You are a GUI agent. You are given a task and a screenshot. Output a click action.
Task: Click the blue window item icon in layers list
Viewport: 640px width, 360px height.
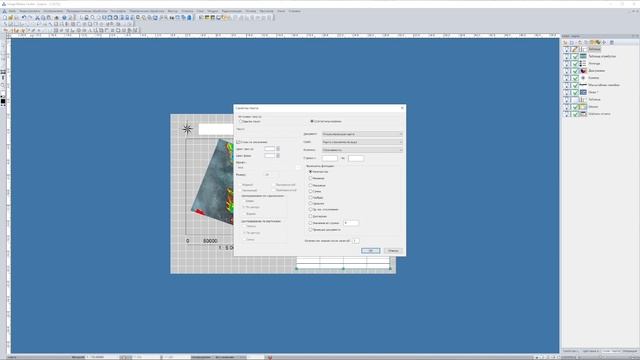click(x=583, y=92)
